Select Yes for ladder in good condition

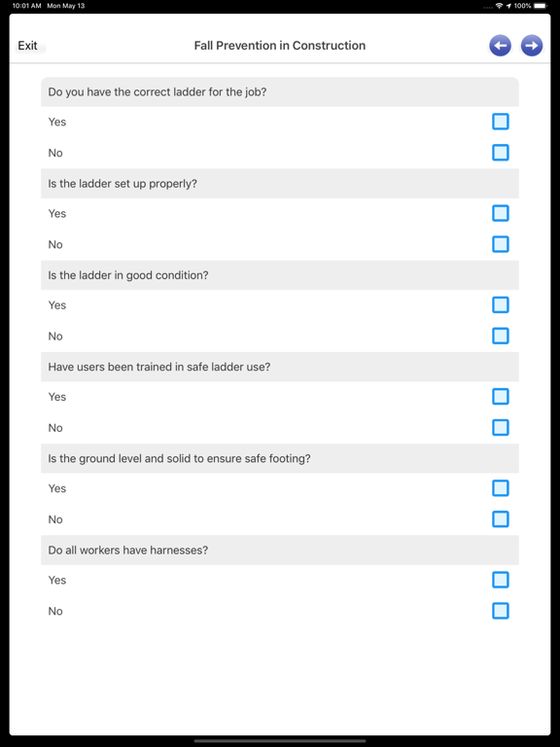[501, 304]
